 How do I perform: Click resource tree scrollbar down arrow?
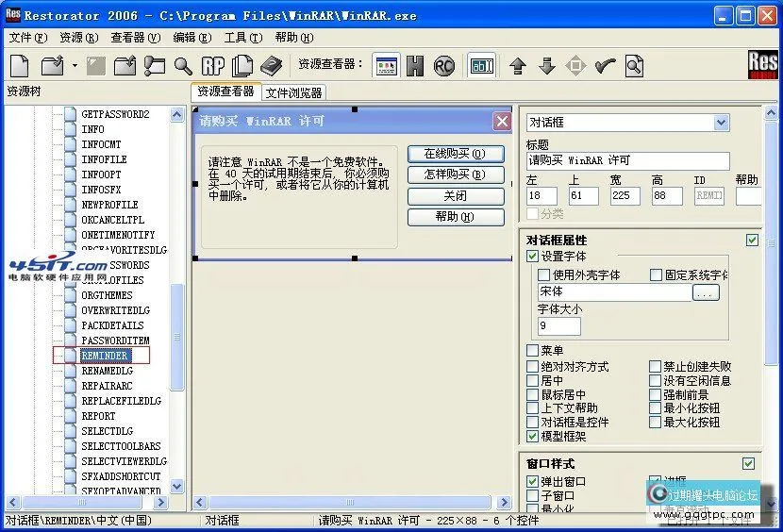click(x=176, y=486)
